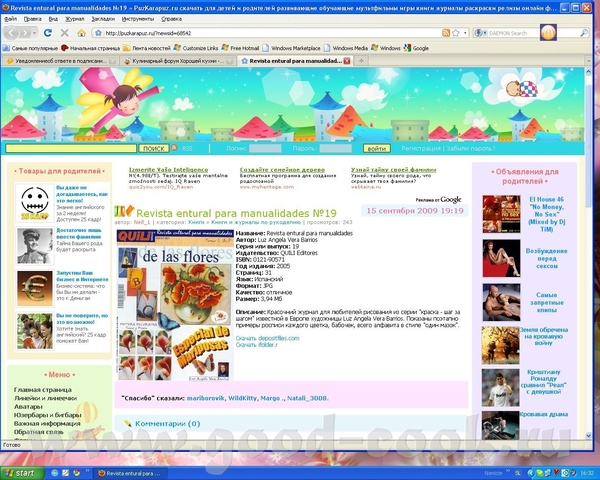Switch to the Кулинарный форум Хорошей кухни tab
Image resolution: width=600 pixels, height=480 pixels.
pos(178,61)
